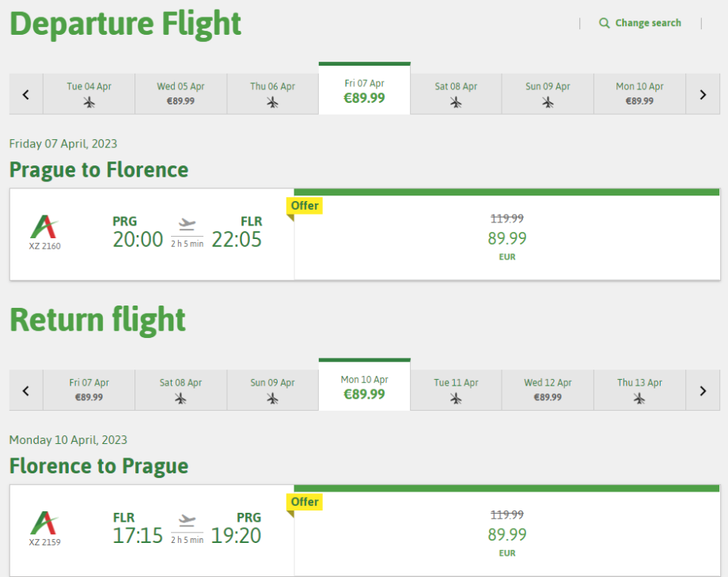This screenshot has height=577, width=728.
Task: Click next dates arrow in departure date strip
Action: click(x=703, y=94)
